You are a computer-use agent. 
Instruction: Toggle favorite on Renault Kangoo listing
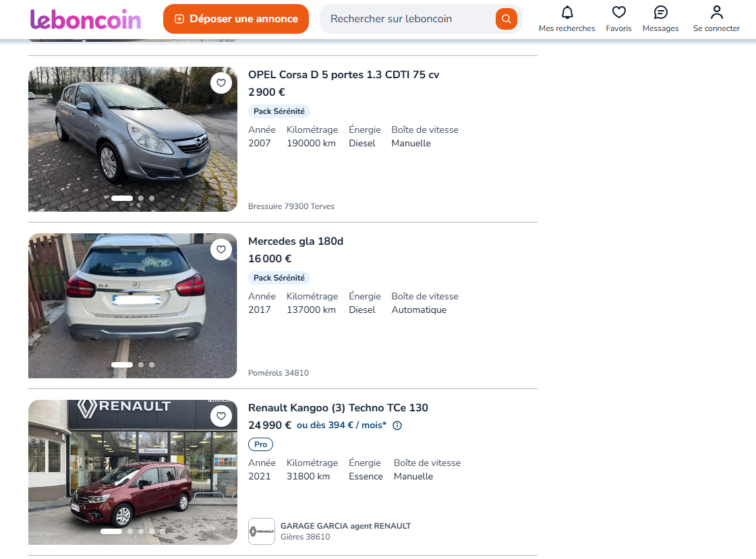[x=221, y=416]
